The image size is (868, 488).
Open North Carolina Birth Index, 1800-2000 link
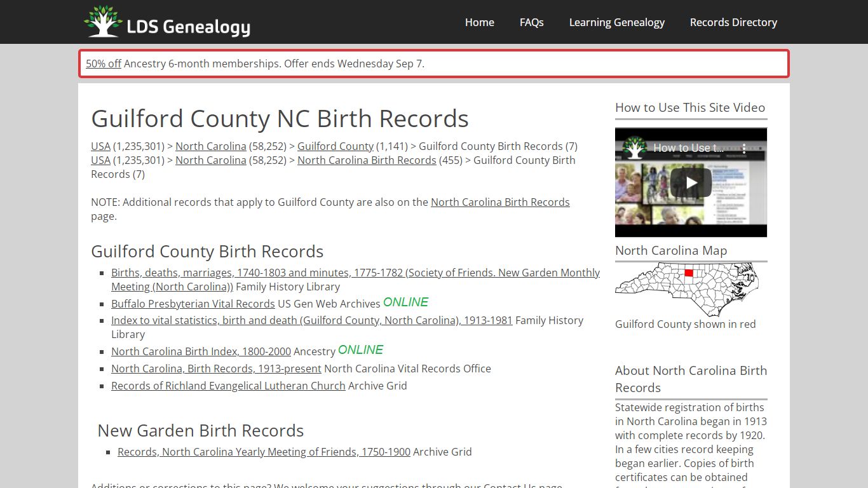[201, 351]
